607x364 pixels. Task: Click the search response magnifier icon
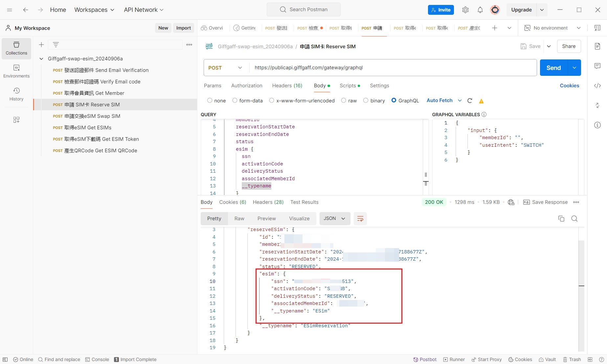pos(574,219)
